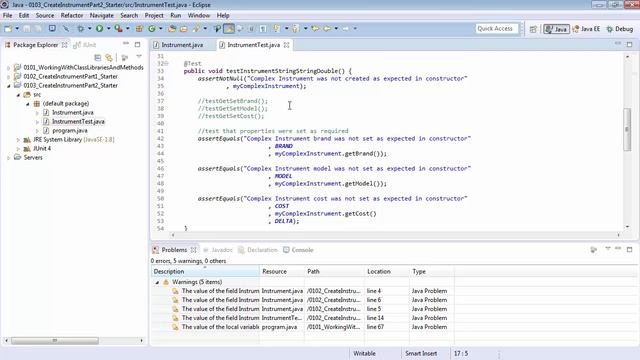
Task: Click the Open Perspective icon
Action: 533,29
